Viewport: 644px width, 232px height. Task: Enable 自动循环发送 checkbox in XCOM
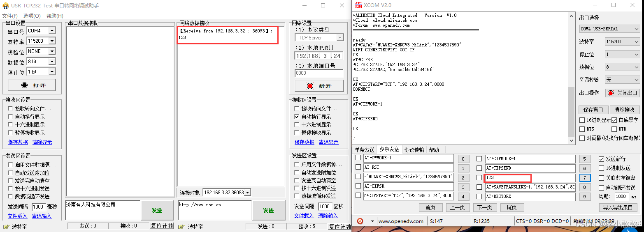tap(601, 188)
